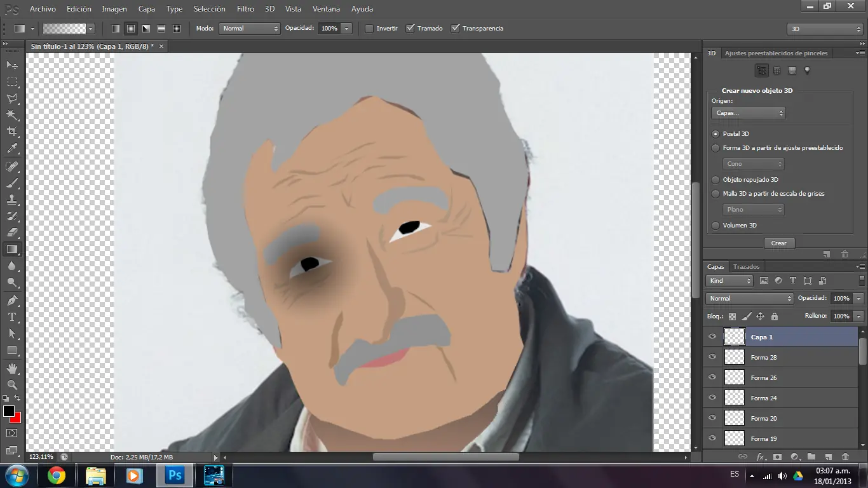The width and height of the screenshot is (868, 488).
Task: Select the Blur tool
Action: (x=11, y=266)
